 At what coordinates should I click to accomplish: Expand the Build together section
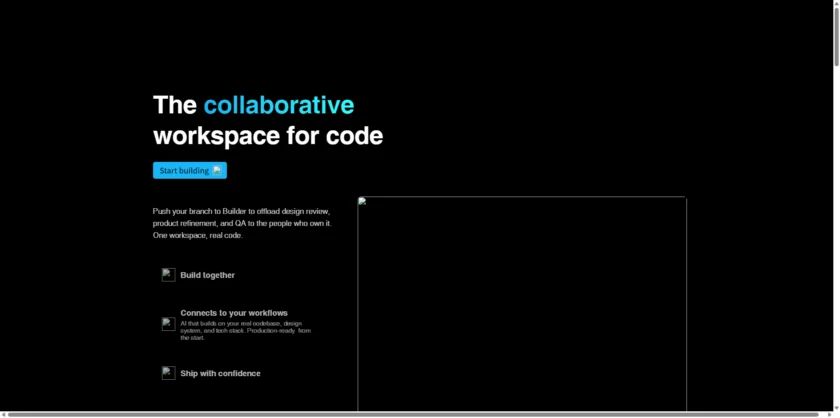207,275
